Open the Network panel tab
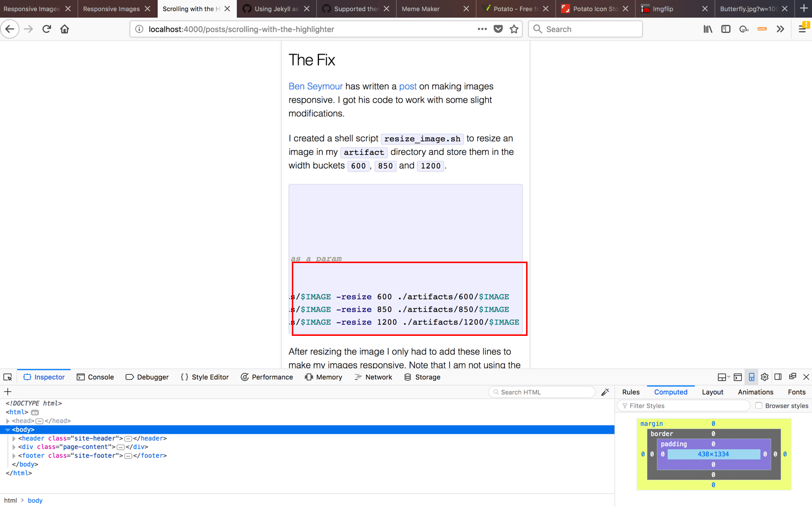This screenshot has width=812, height=507. (373, 377)
